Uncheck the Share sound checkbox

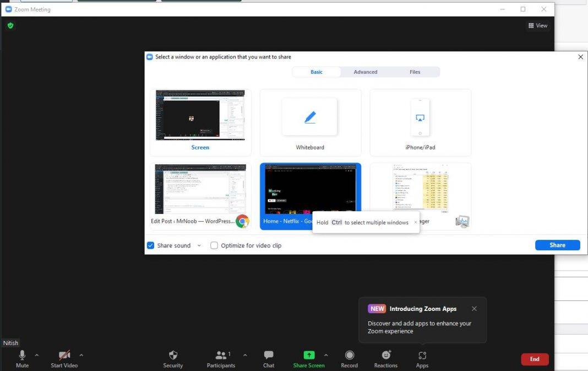click(150, 245)
